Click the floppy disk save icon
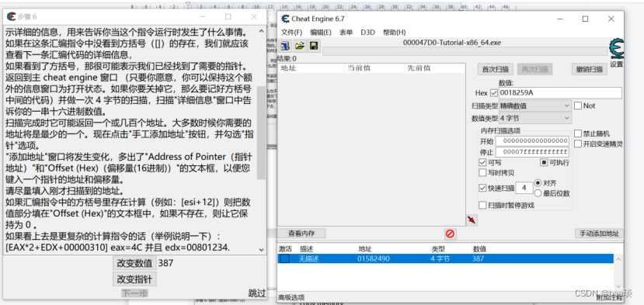 (x=313, y=46)
